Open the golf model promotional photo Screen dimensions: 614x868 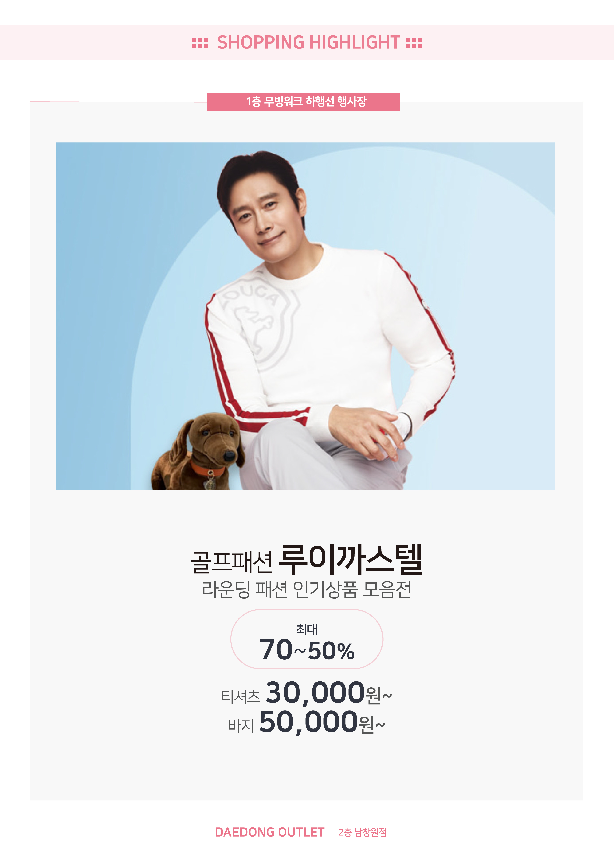pos(305,316)
